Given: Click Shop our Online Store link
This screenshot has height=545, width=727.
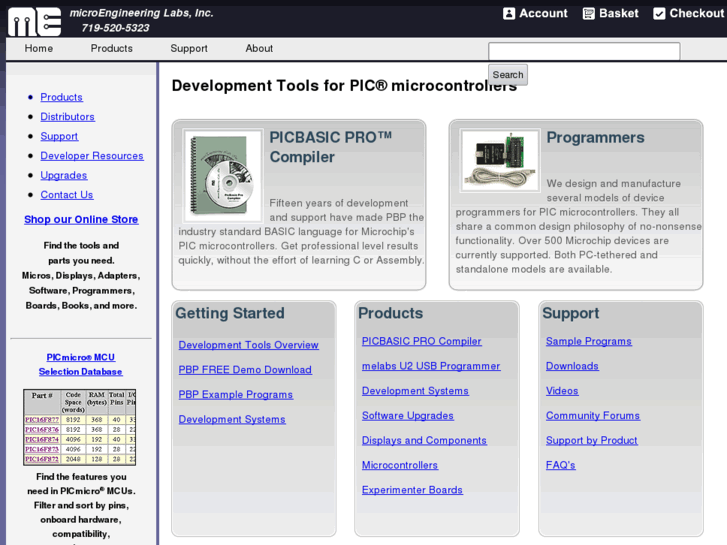Looking at the screenshot, I should [81, 219].
